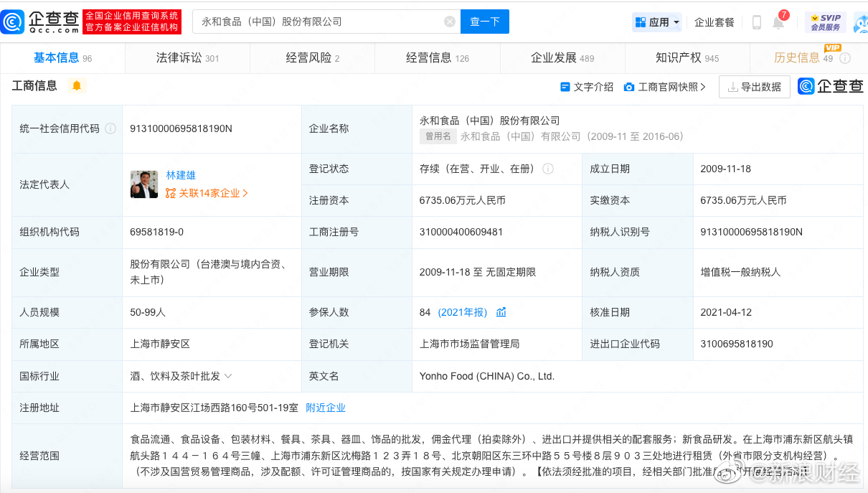
Task: Click the 附近企业 link
Action: (326, 408)
